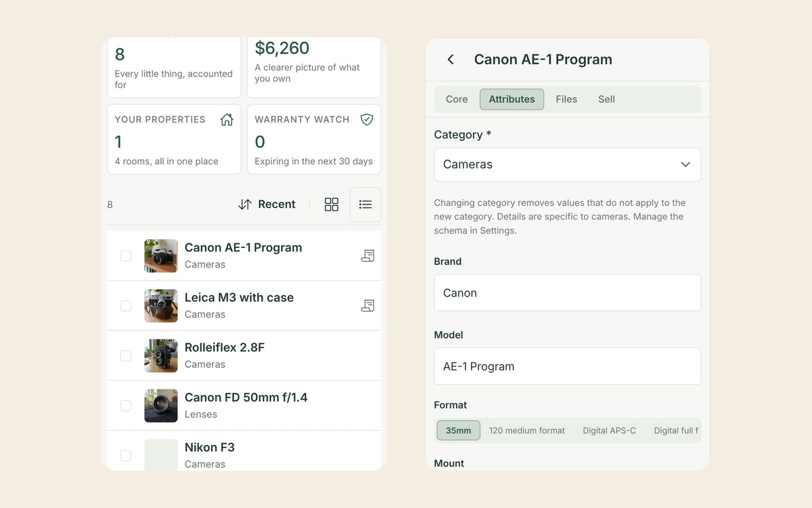
Task: Select the Digital full frame format option
Action: pyautogui.click(x=675, y=430)
